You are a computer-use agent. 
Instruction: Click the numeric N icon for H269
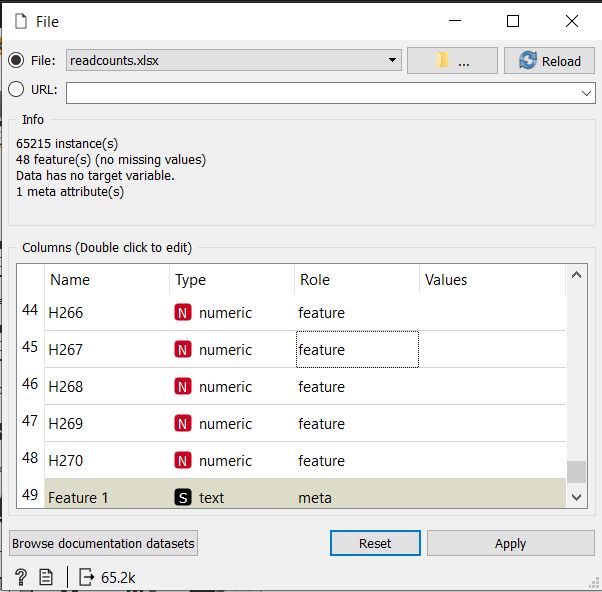[183, 423]
